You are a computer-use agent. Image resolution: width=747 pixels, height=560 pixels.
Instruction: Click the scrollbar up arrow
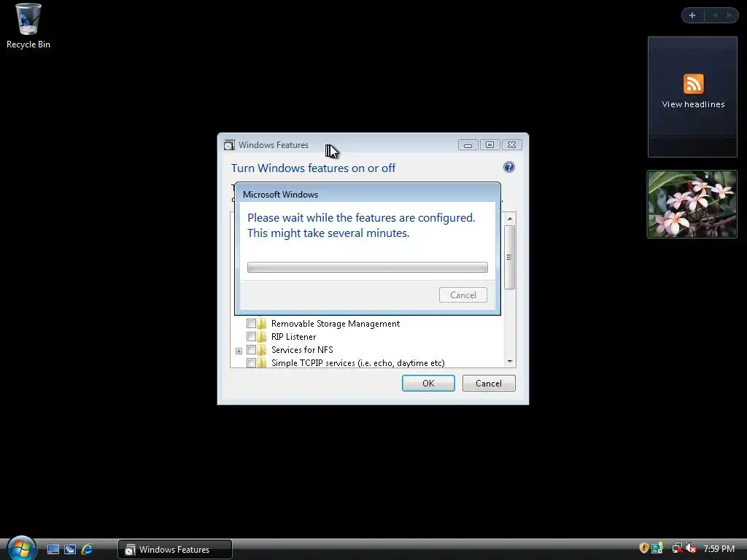tap(510, 219)
